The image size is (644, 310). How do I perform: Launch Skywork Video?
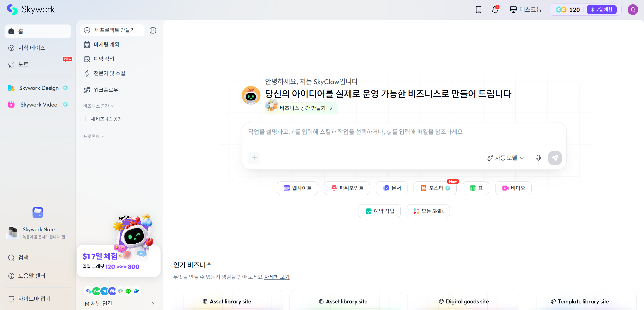point(38,105)
